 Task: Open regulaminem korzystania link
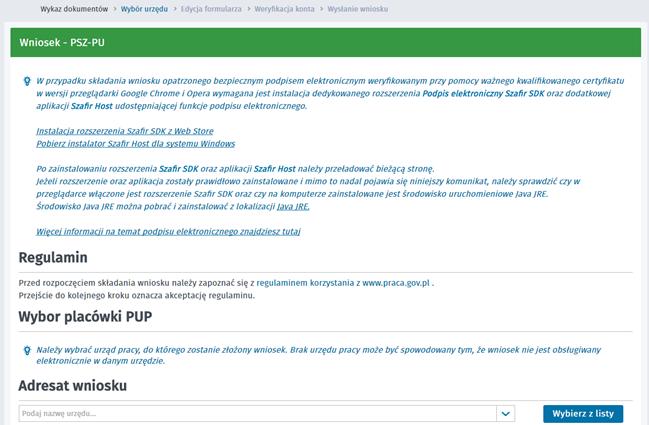tap(305, 283)
